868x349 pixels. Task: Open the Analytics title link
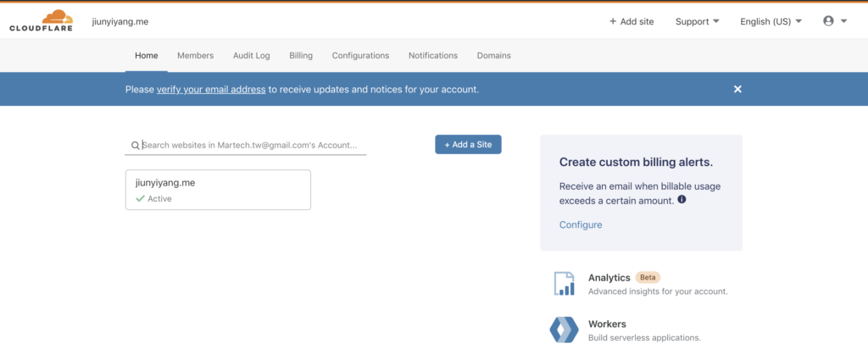[x=609, y=278]
